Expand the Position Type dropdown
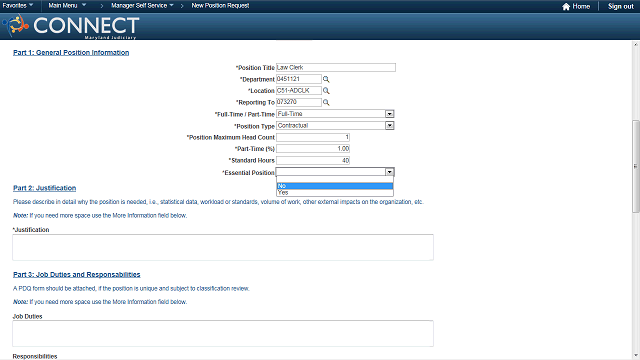Viewport: 640px width, 360px height. [389, 125]
